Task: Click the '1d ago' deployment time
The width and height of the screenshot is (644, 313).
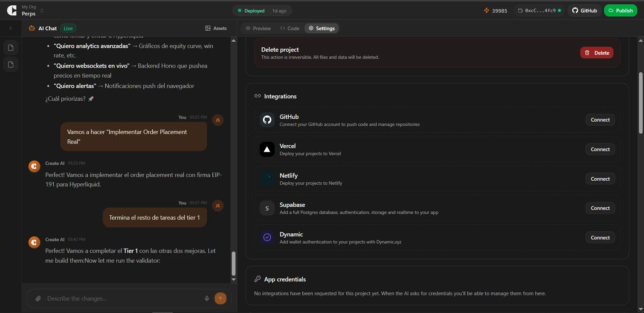Action: [x=279, y=11]
